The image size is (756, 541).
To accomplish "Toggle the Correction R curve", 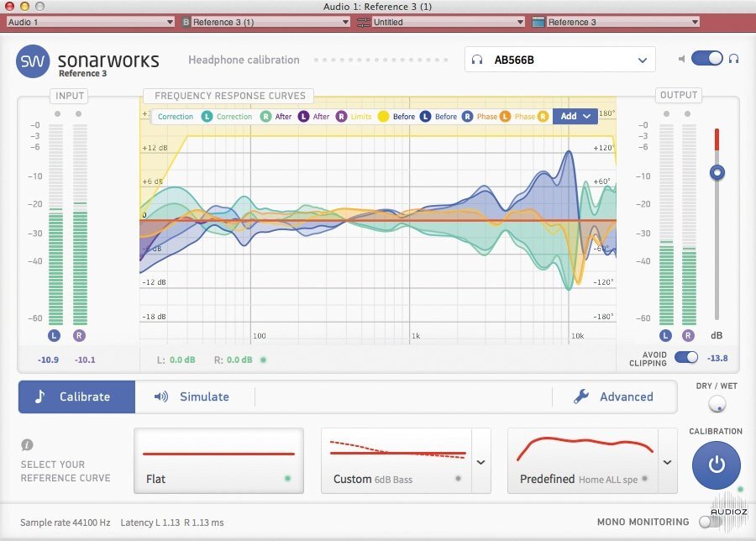I will click(265, 116).
